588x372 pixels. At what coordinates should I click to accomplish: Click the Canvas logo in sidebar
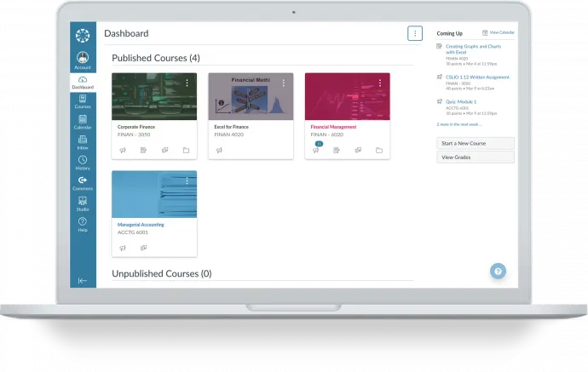(x=83, y=36)
